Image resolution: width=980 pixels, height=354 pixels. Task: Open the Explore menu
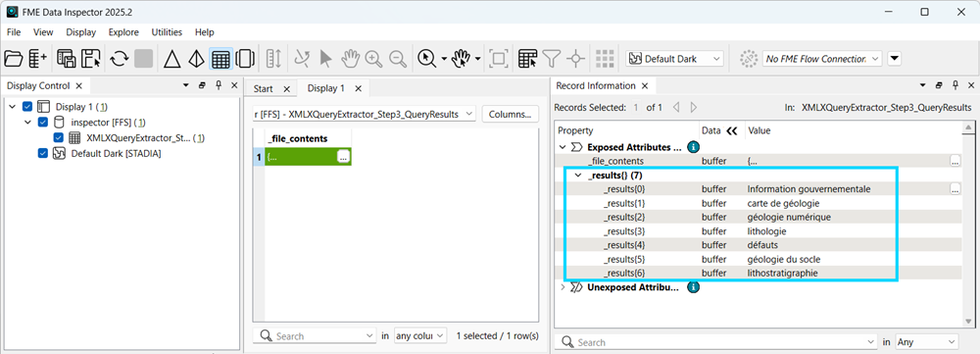point(123,32)
